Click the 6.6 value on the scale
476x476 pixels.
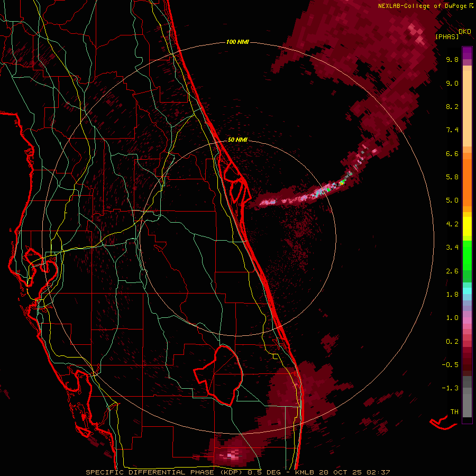(x=452, y=153)
